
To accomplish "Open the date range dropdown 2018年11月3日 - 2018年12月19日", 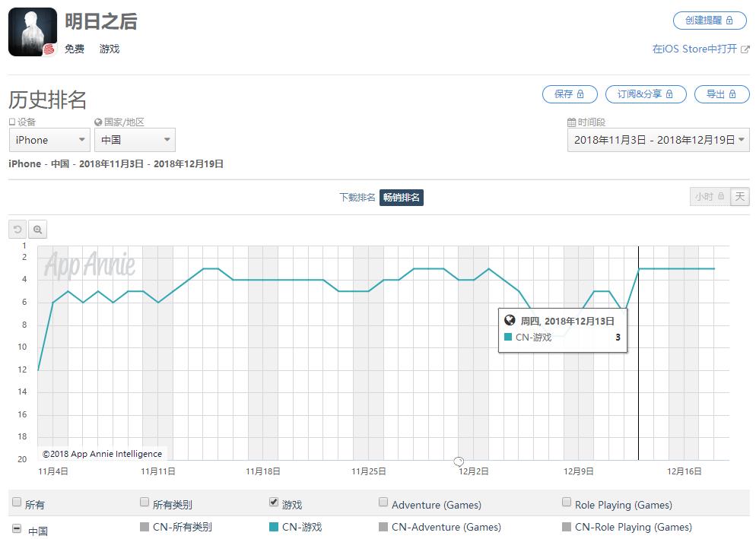I will (x=659, y=141).
